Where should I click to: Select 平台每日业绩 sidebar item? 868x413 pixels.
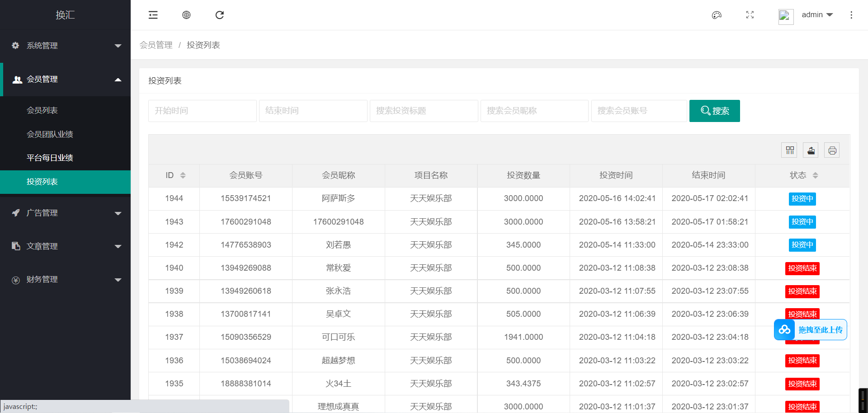coord(50,158)
